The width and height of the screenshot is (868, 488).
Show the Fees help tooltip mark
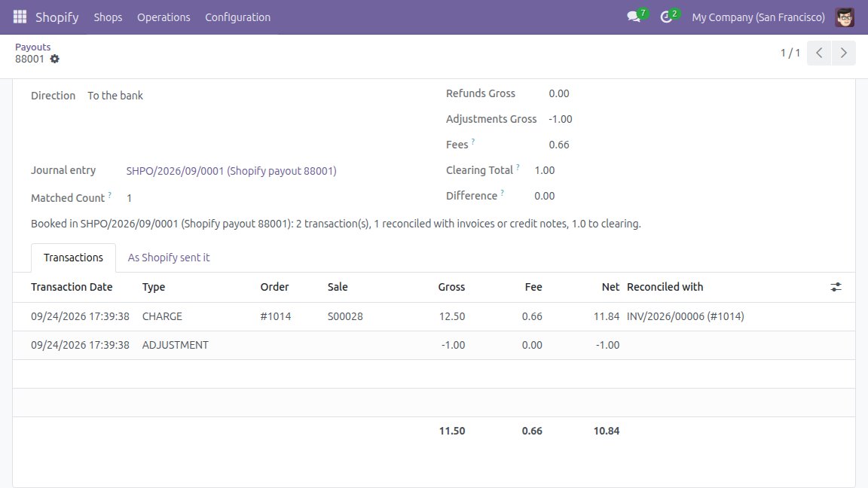coord(473,142)
